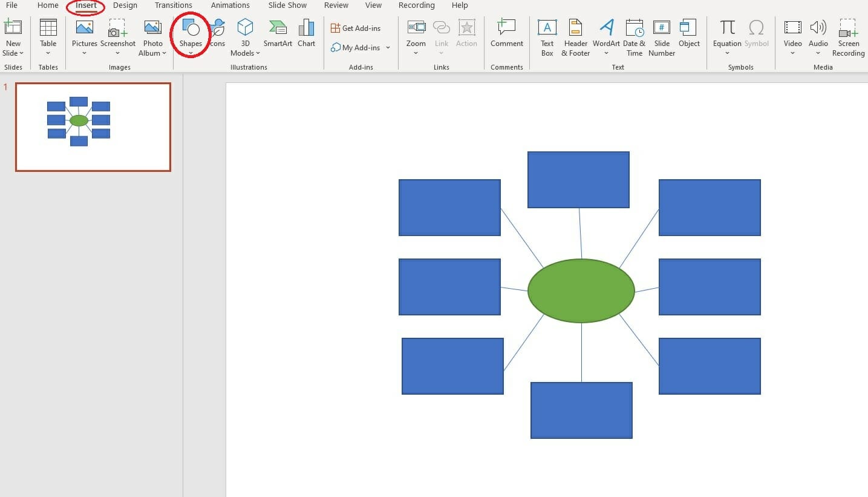This screenshot has width=868, height=497.
Task: Insert a Slide Number
Action: pyautogui.click(x=661, y=36)
